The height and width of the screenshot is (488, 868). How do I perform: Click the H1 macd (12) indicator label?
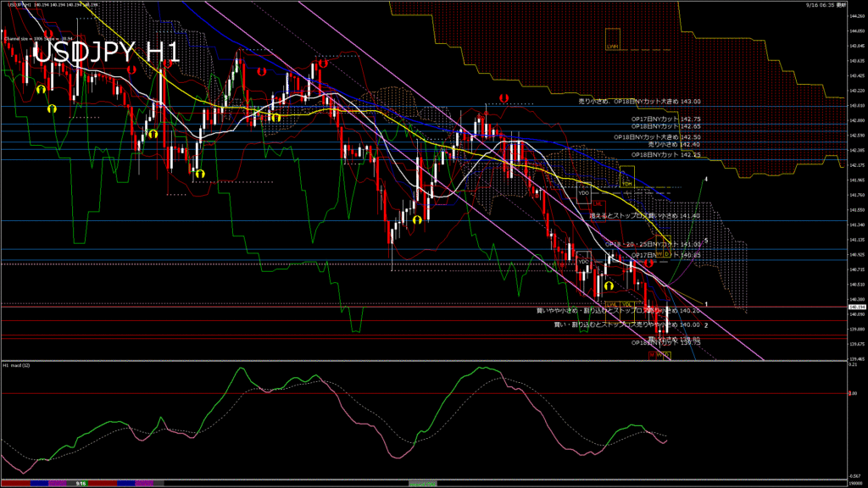click(x=19, y=365)
